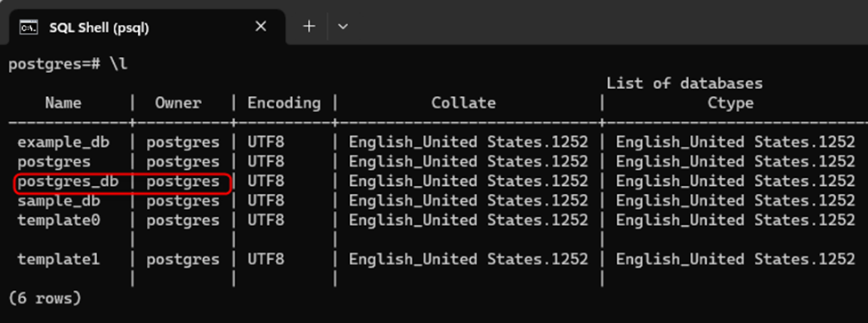Click UTF8 encoding in example_db row
868x323 pixels.
265,142
